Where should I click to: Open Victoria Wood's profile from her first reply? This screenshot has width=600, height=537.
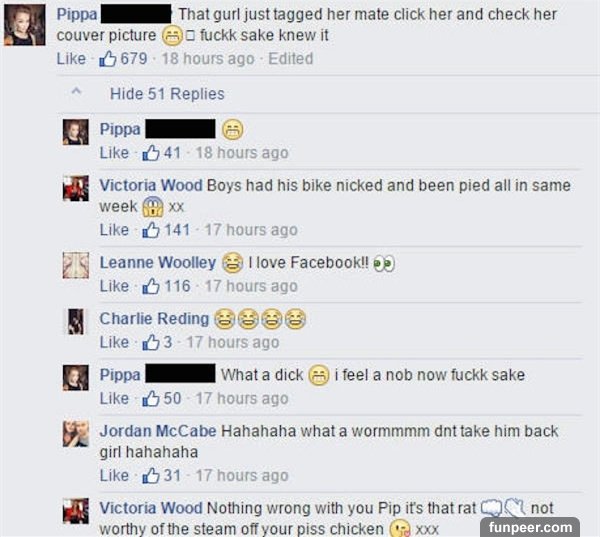(x=151, y=186)
